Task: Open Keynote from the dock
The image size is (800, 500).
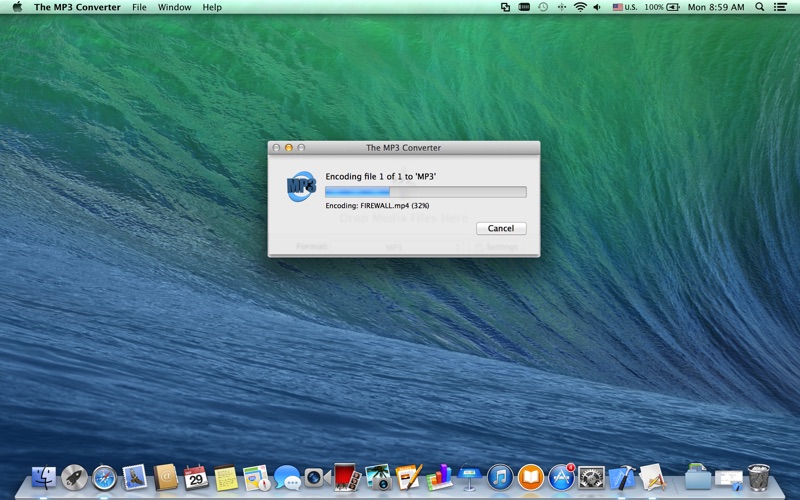Action: click(x=469, y=478)
